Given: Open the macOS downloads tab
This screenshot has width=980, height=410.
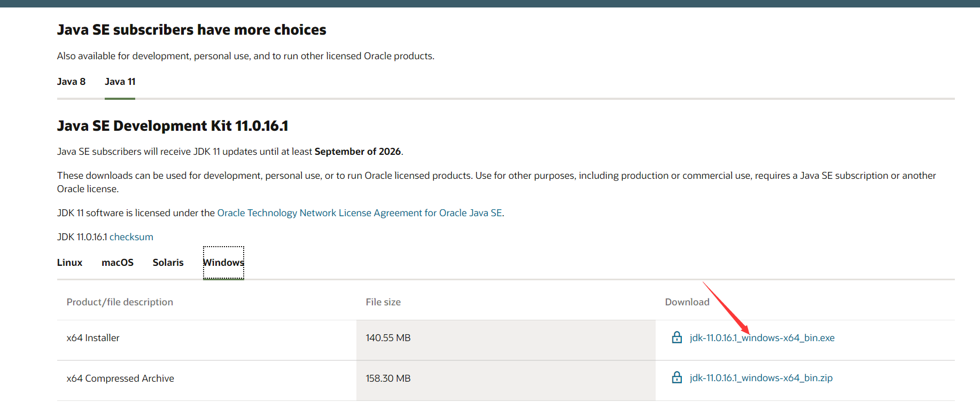Looking at the screenshot, I should 118,263.
